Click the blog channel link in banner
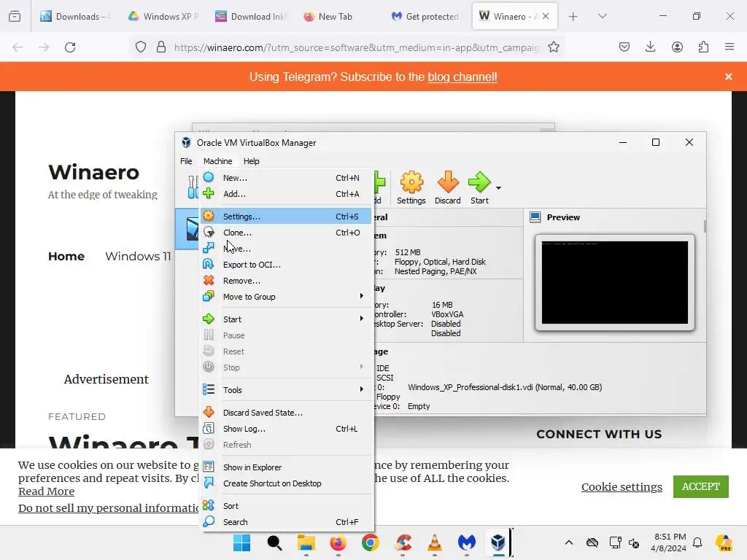Image resolution: width=747 pixels, height=560 pixels. tap(462, 77)
